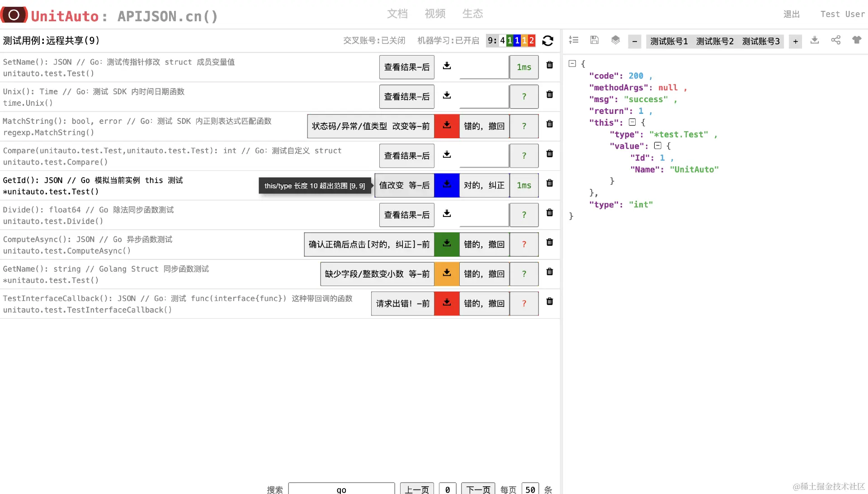Open the 文档 docs menu item
The height and width of the screenshot is (494, 868).
397,14
